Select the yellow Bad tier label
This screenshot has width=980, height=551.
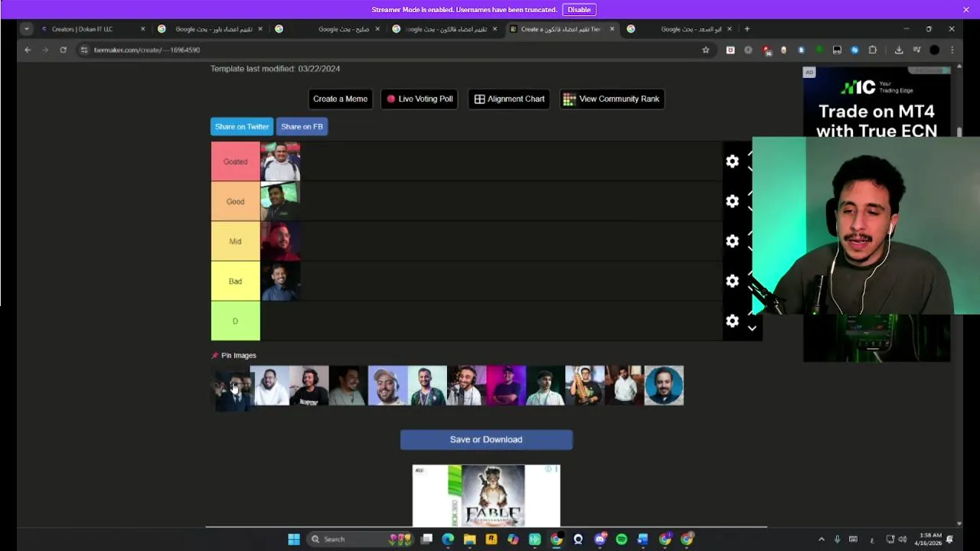pyautogui.click(x=235, y=281)
